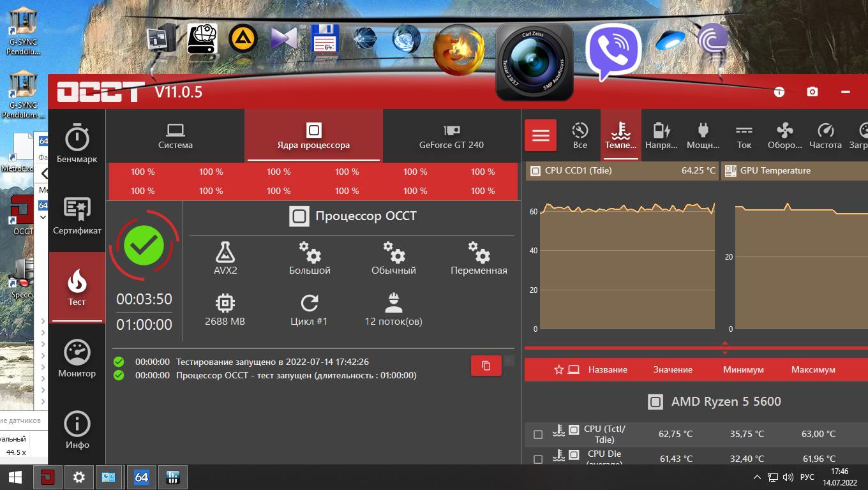Image resolution: width=868 pixels, height=490 pixels.
Task: Click the elapsed time 00:03:50
Action: pos(144,299)
